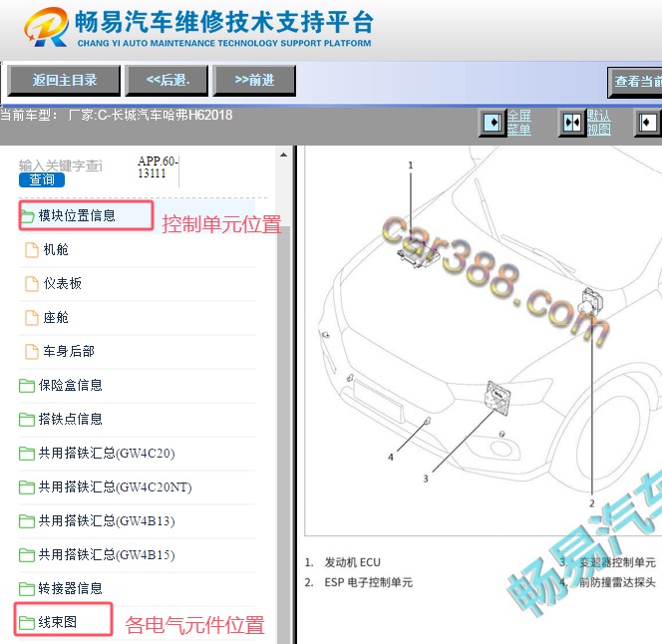Click the legend text 发动机 ECU
The height and width of the screenshot is (644, 662).
click(x=352, y=562)
